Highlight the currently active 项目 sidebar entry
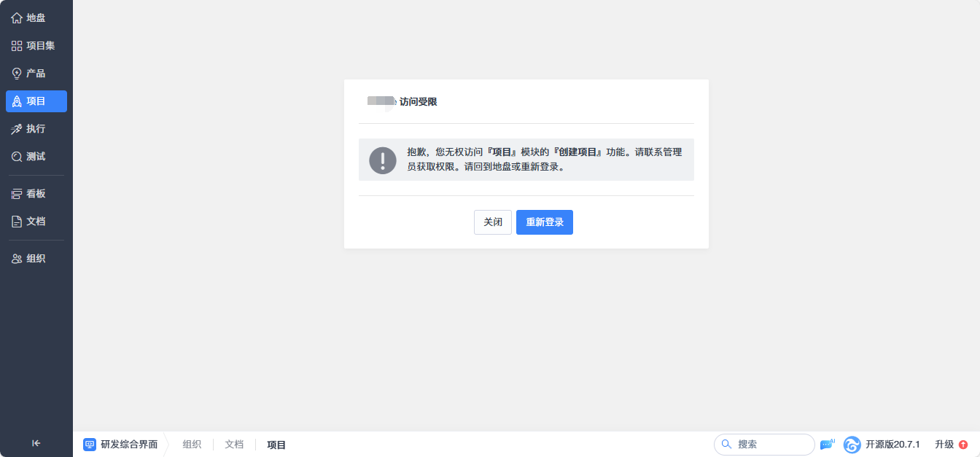 36,101
